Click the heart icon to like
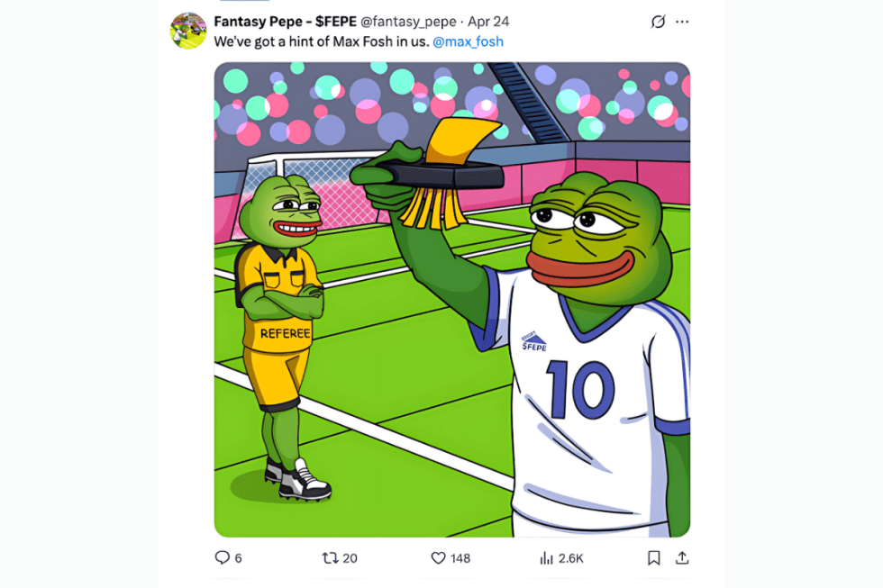The image size is (883, 588). tap(439, 558)
